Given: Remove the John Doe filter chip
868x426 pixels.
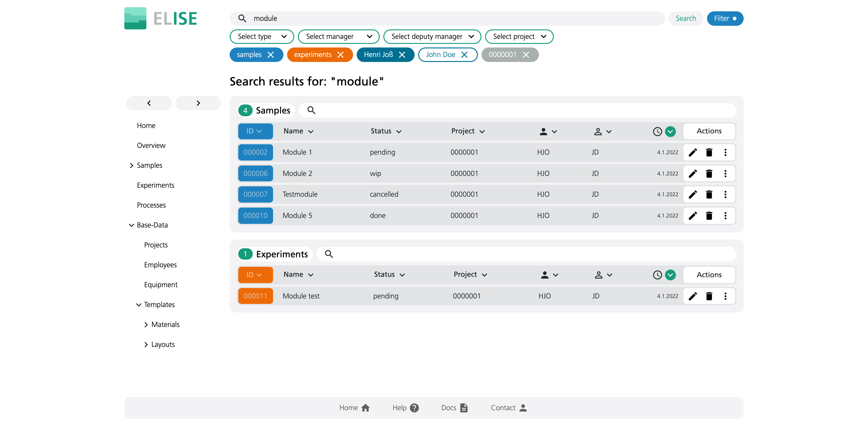Looking at the screenshot, I should [x=464, y=54].
